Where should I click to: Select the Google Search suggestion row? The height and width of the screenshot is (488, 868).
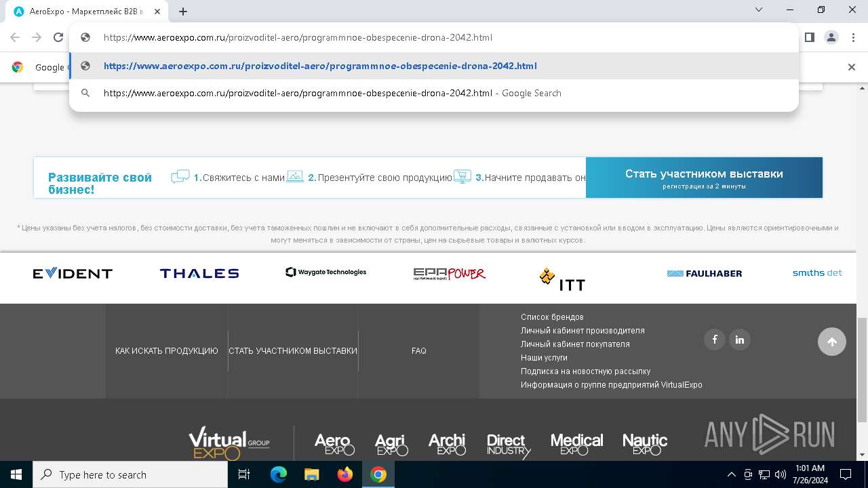[434, 93]
